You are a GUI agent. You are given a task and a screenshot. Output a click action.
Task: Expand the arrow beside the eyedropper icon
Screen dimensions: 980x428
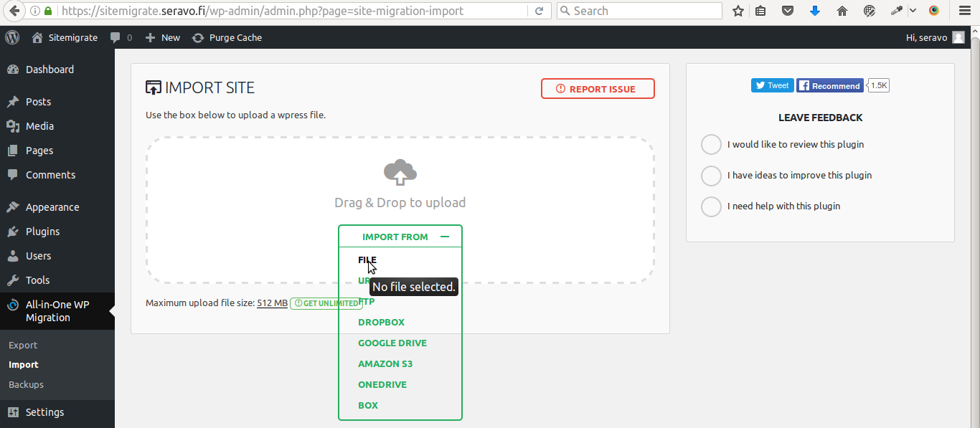[913, 11]
